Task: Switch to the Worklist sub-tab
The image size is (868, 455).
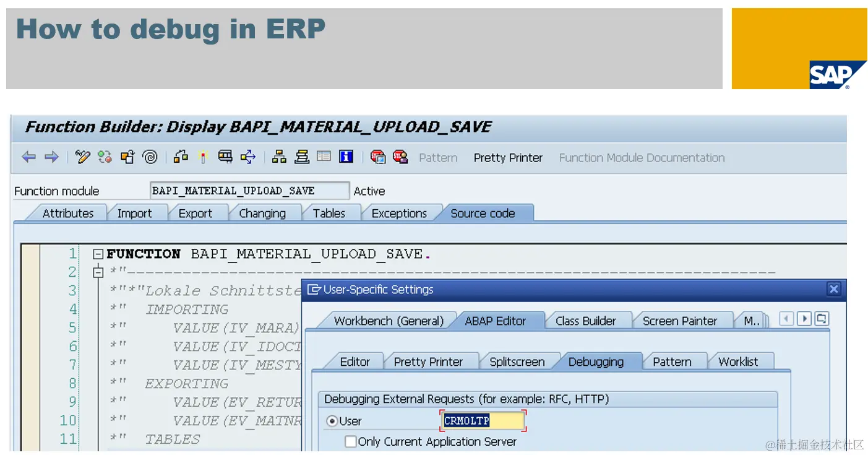Action: (x=737, y=362)
